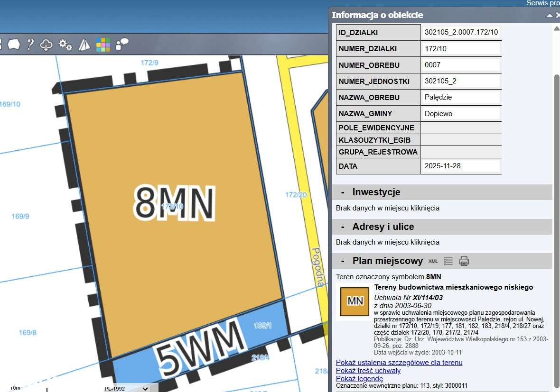Collapse the Plan miejscowy section
Viewport: 560px width, 392px height.
point(343,261)
